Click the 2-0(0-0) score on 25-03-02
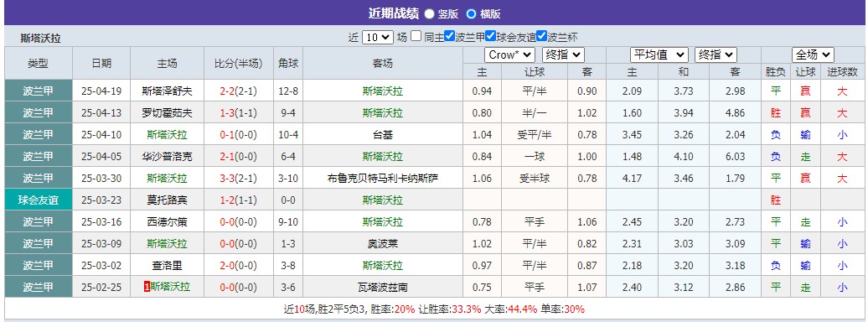This screenshot has width=868, height=322. click(239, 266)
